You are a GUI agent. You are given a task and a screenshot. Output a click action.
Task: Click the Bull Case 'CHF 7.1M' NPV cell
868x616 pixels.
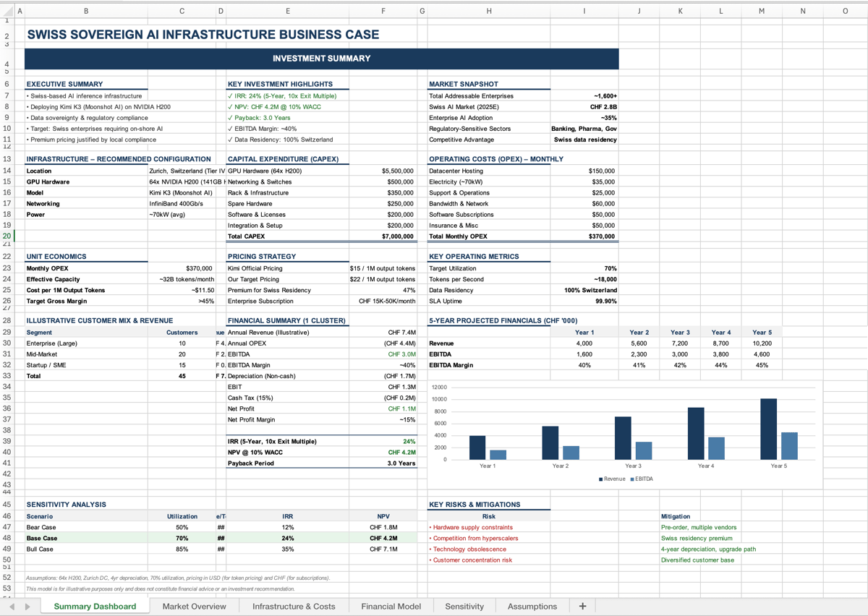point(383,549)
